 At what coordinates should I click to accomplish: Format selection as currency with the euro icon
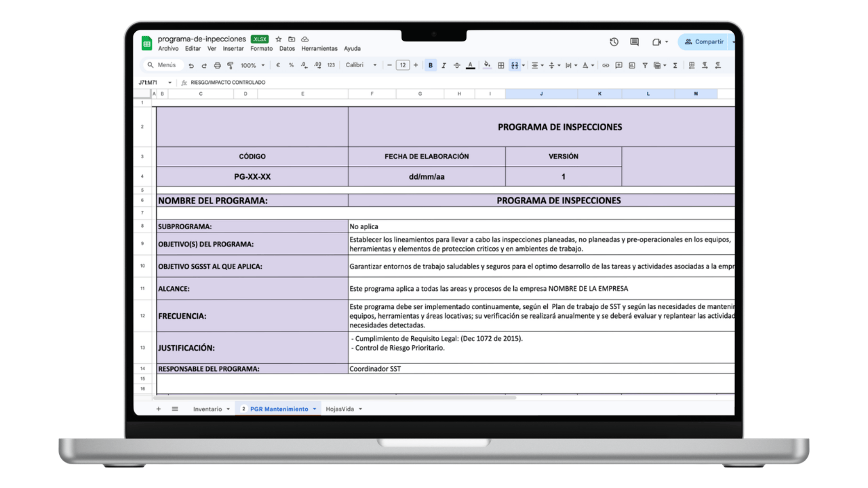tap(277, 65)
